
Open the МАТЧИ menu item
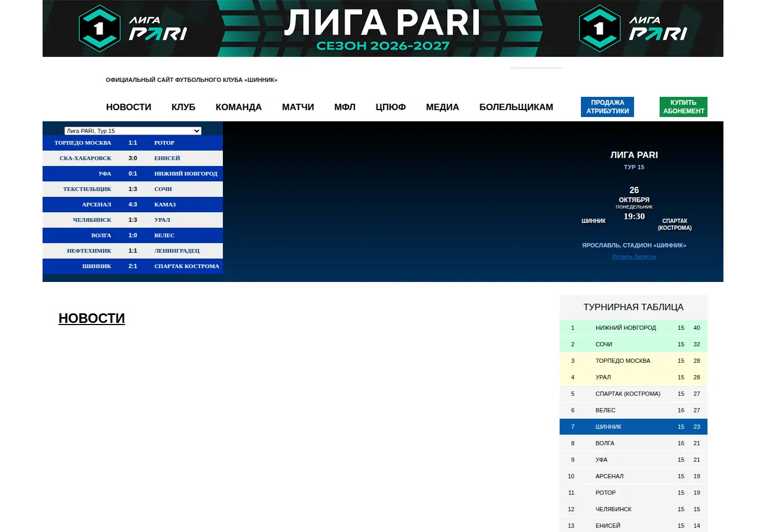click(298, 107)
